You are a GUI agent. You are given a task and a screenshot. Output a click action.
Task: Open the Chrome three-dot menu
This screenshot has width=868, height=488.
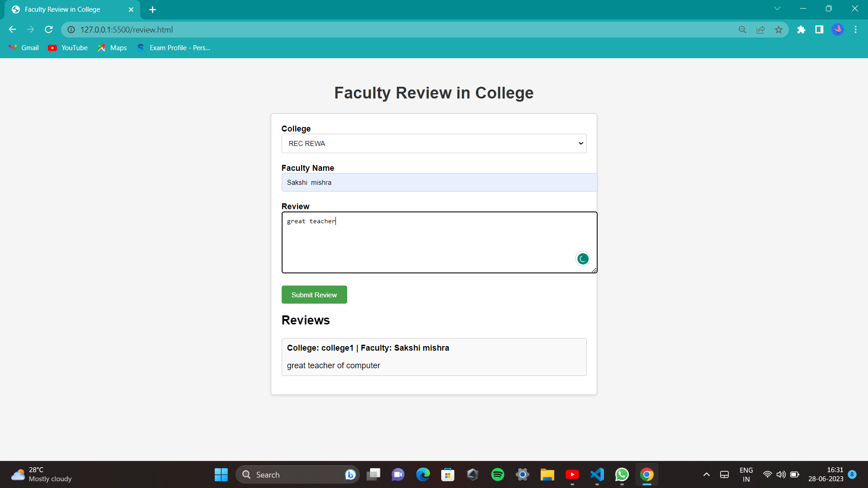[x=855, y=30]
